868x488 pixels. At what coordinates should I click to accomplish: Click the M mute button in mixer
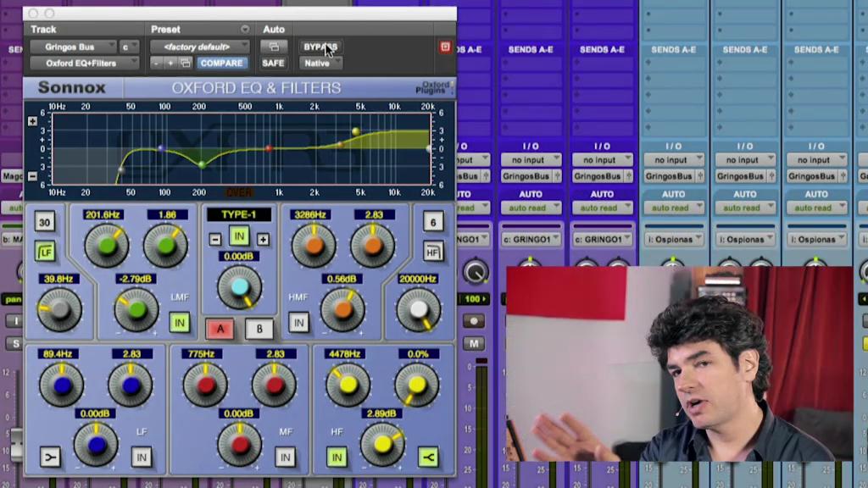click(474, 344)
